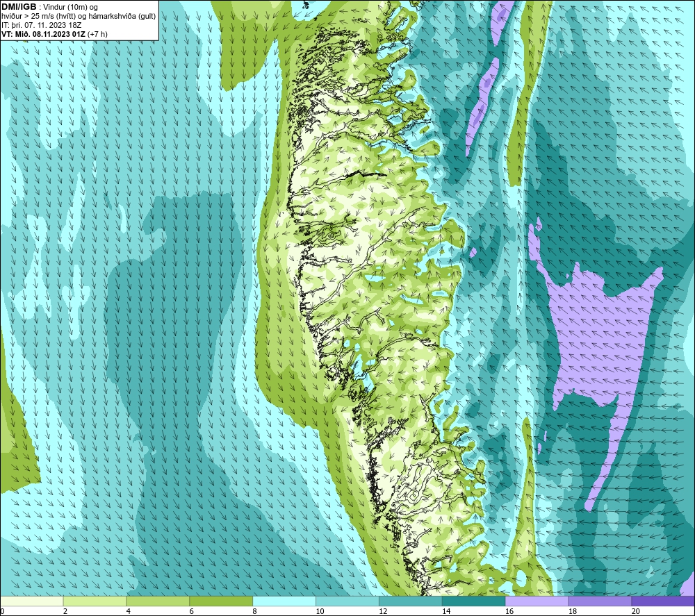
Task: Click the 'IT: þri. 07. 11. 2023 18Z' line
Action: pos(41,25)
